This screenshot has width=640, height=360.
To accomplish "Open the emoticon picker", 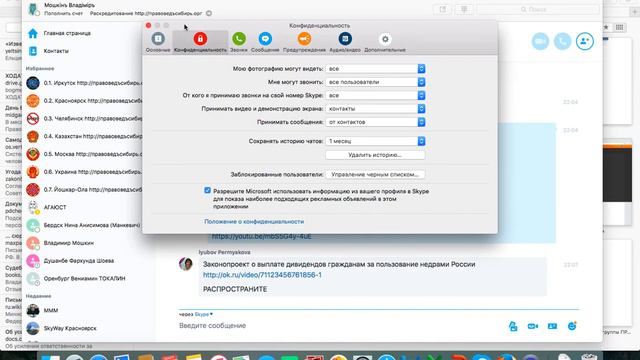I will click(x=572, y=326).
